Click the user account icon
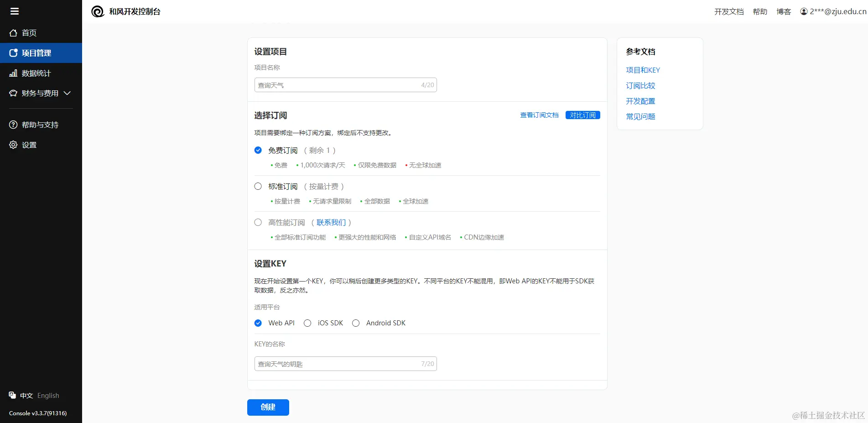 point(803,11)
